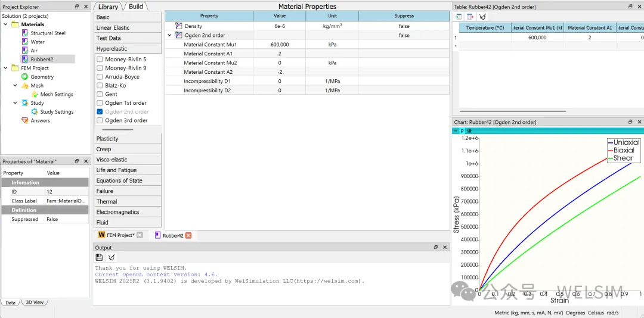Click the horizontal scrollbar in Table panel
This screenshot has height=318, width=644.
coord(513,111)
